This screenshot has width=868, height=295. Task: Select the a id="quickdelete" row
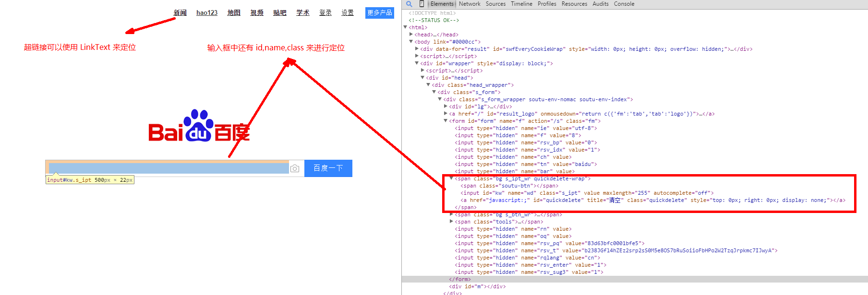pyautogui.click(x=653, y=200)
